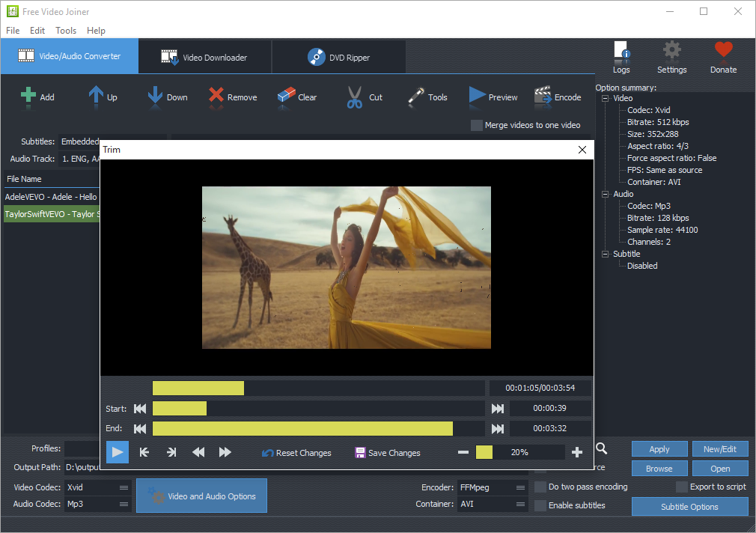This screenshot has height=533, width=756.
Task: Click the magnifier search icon
Action: click(x=601, y=448)
